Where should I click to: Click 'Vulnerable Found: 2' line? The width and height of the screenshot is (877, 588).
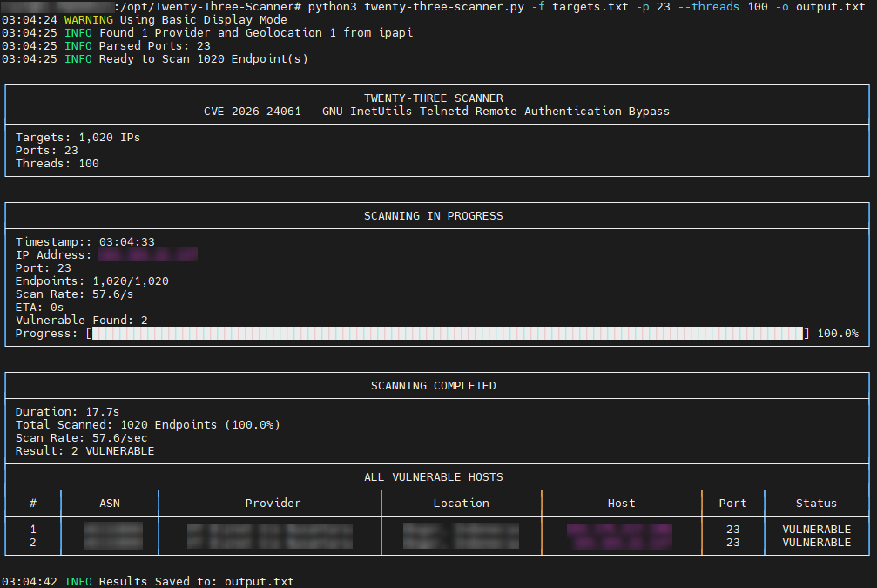coord(82,320)
